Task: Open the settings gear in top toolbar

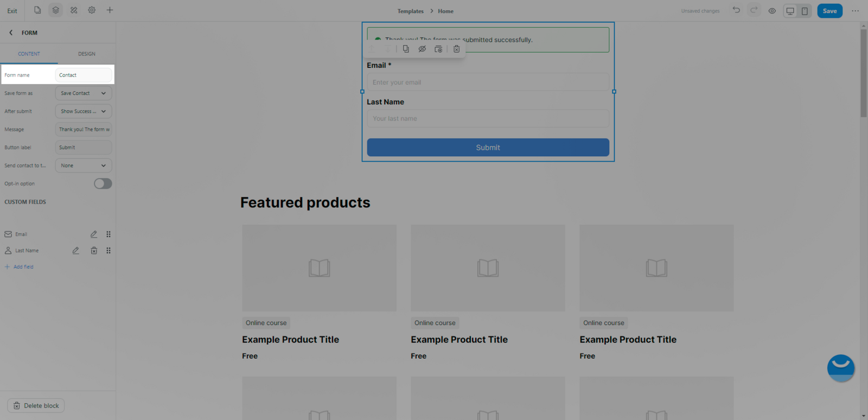Action: [92, 10]
